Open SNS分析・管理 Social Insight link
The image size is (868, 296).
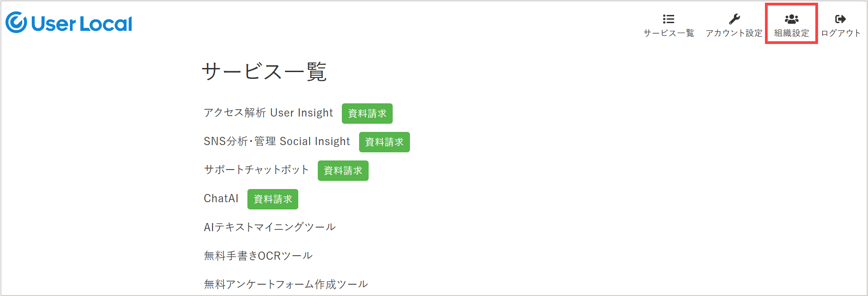[277, 141]
